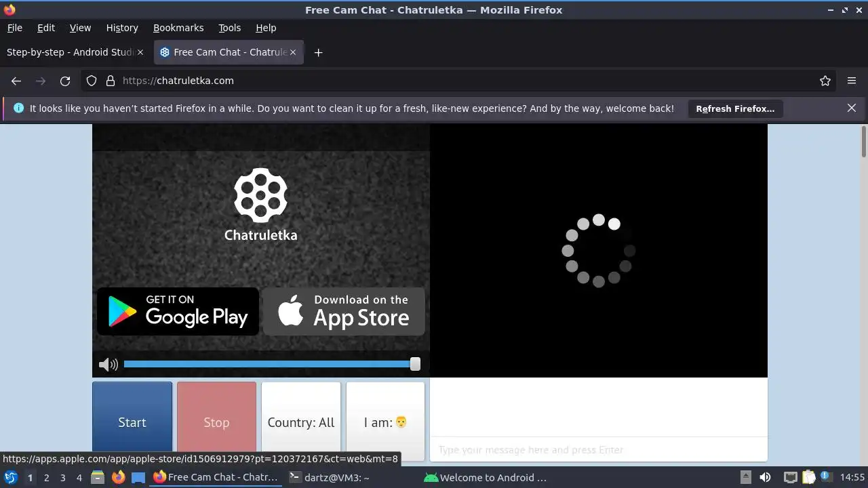
Task: Open the View menu
Action: pyautogui.click(x=80, y=28)
